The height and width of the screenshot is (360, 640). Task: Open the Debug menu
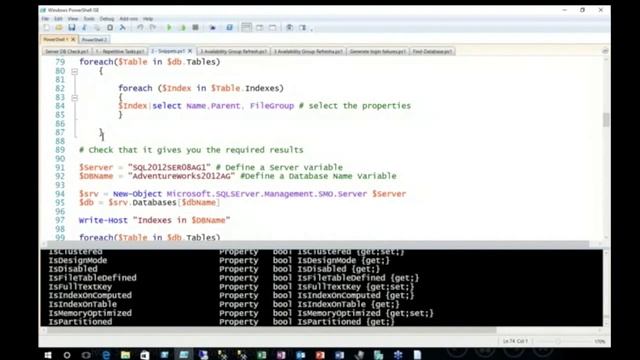(107, 19)
